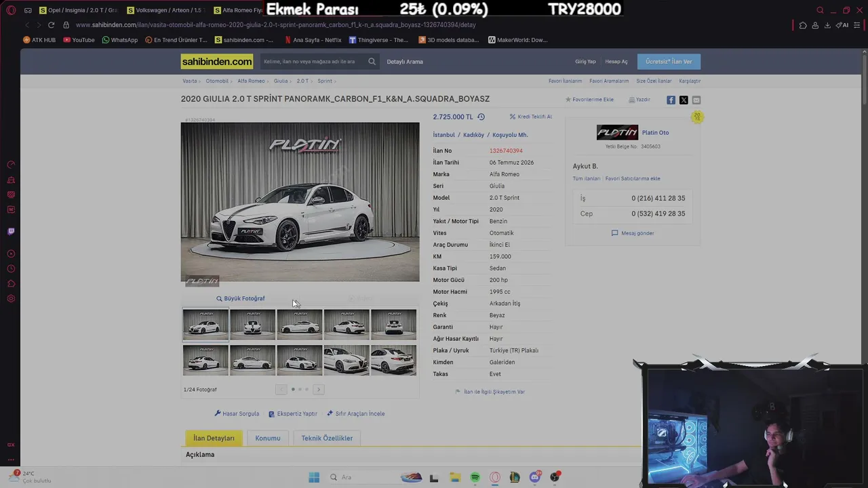
Task: Open Thingiverse bookmark
Action: (x=378, y=40)
